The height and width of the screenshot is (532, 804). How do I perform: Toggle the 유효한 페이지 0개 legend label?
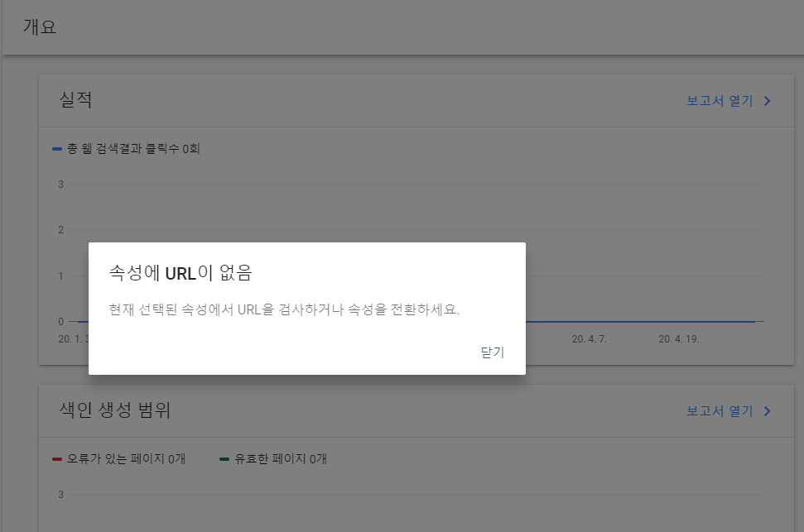[281, 458]
